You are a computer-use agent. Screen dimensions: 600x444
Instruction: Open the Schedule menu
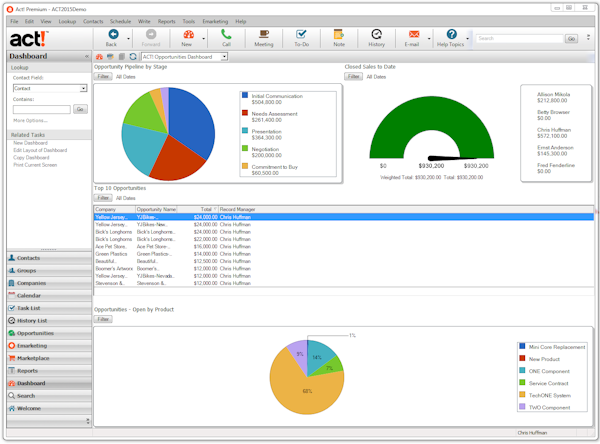pyautogui.click(x=120, y=21)
